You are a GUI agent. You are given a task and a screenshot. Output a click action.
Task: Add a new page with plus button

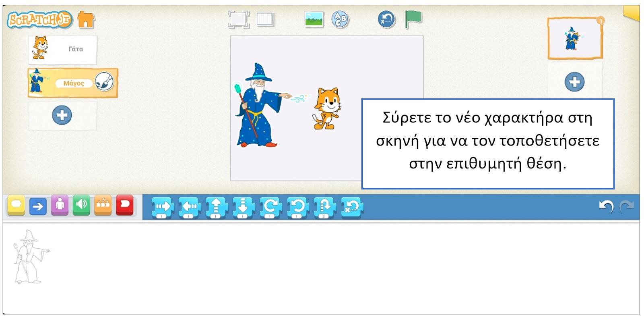tap(574, 82)
